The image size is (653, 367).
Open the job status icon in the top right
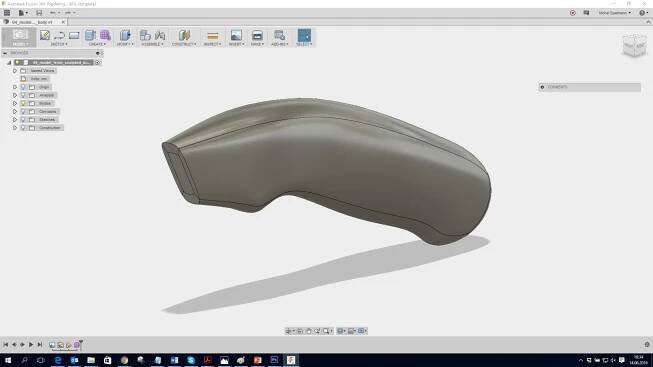(573, 13)
